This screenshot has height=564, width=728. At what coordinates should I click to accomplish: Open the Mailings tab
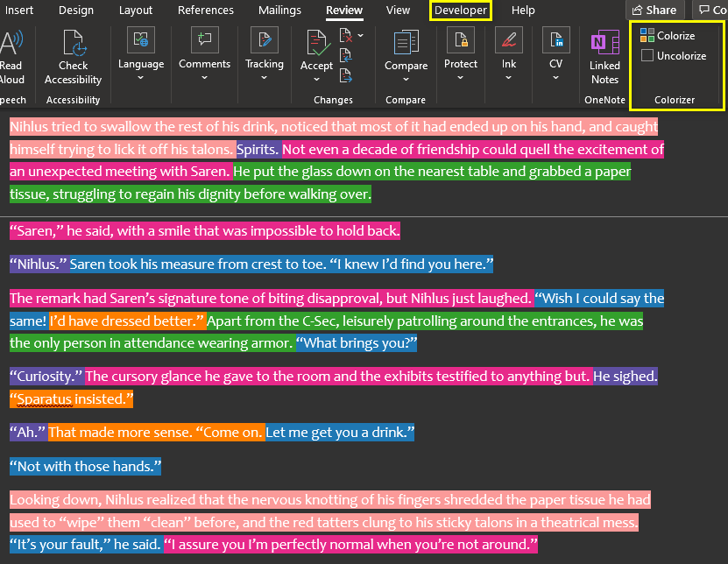(279, 11)
